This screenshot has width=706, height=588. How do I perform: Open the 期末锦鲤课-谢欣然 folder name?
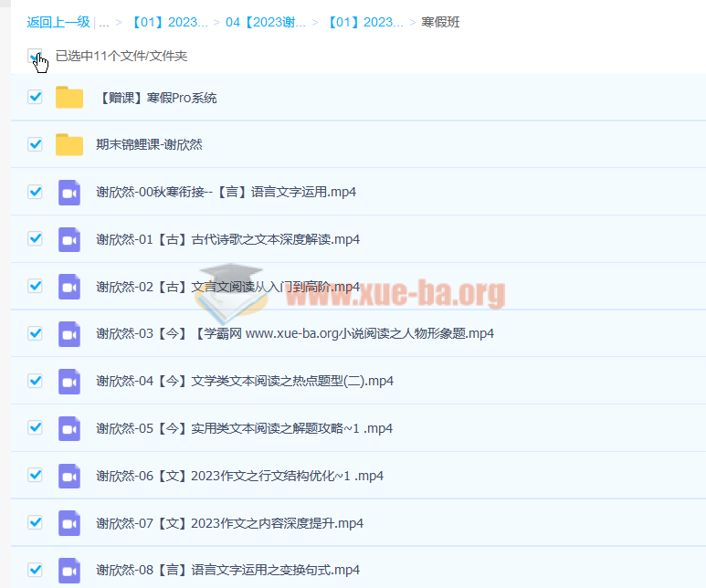(149, 144)
